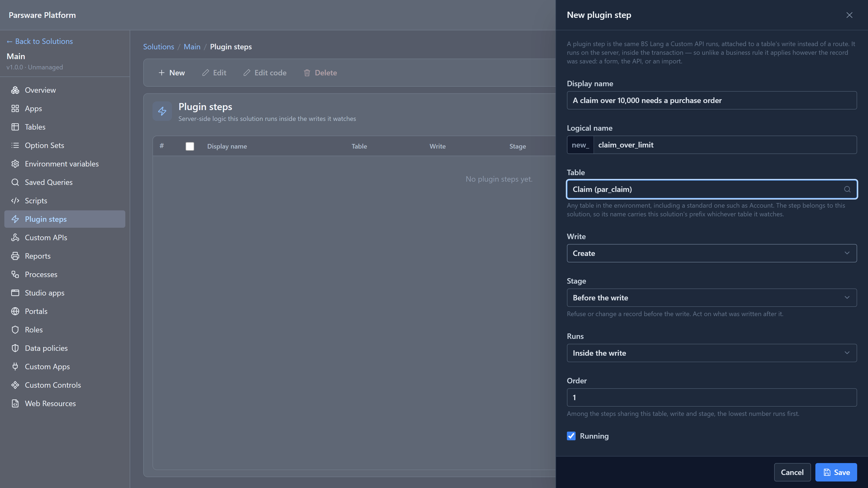This screenshot has height=488, width=868.
Task: Click the New toolbar button
Action: click(171, 73)
